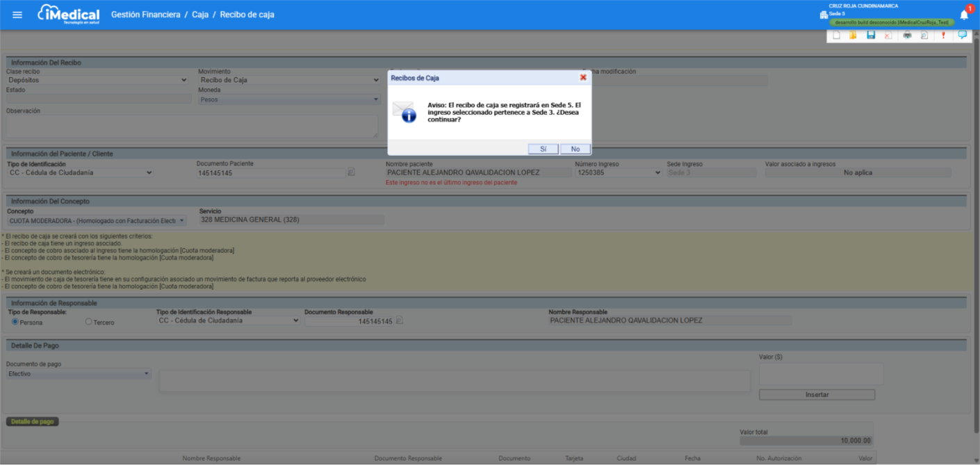The height and width of the screenshot is (465, 980).
Task: Click No in the Recibos de Caja dialog
Action: pos(575,149)
